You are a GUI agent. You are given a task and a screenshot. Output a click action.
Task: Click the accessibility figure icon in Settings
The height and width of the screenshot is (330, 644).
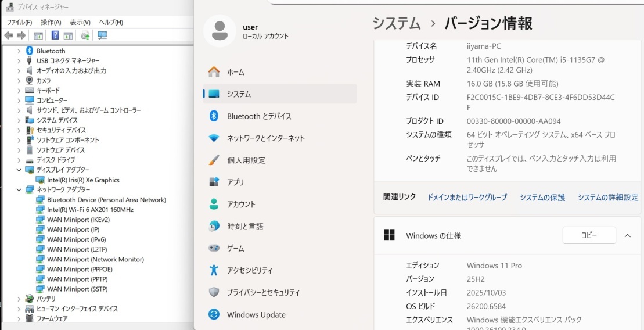point(214,270)
